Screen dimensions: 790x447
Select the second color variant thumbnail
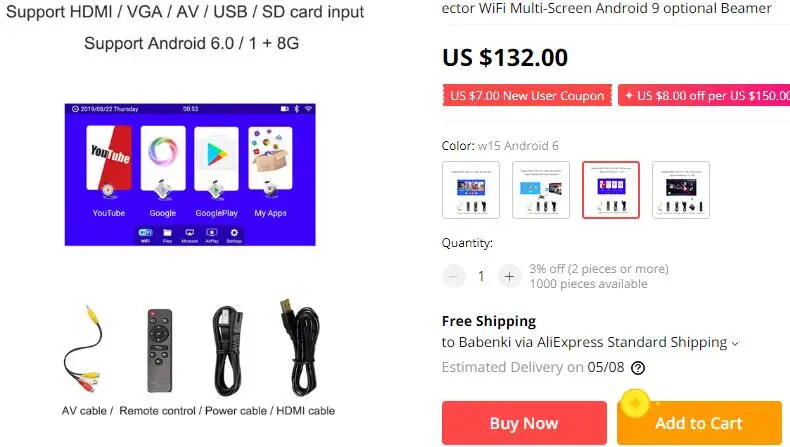(541, 190)
